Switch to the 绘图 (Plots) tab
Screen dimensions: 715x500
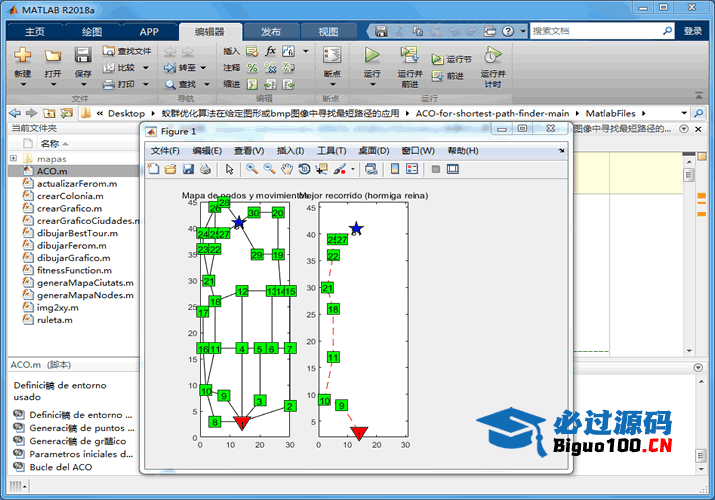[92, 32]
